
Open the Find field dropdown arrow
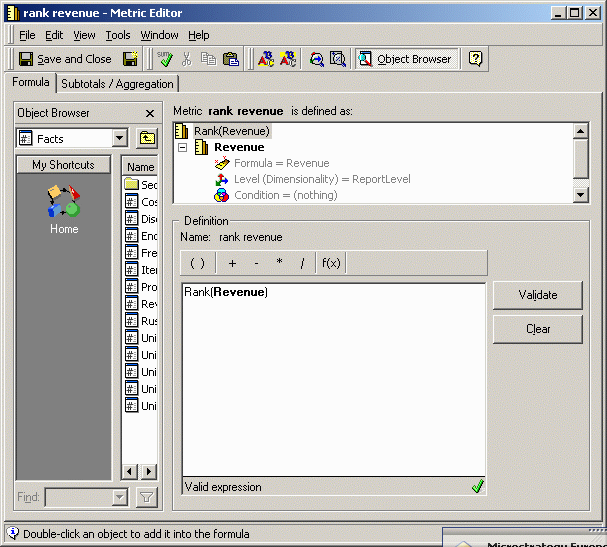(120, 497)
